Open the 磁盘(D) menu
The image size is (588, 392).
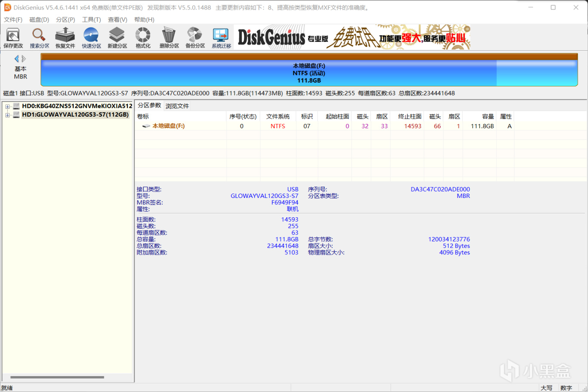[x=39, y=20]
